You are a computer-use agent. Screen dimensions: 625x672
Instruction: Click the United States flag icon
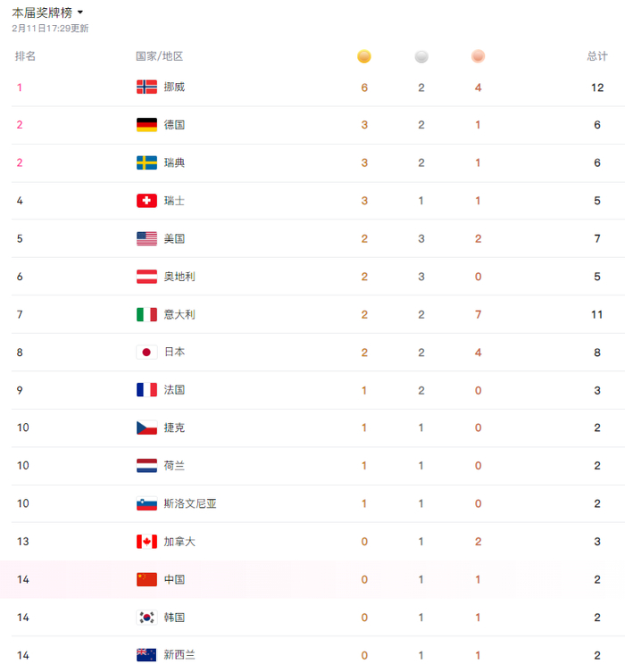tap(146, 238)
